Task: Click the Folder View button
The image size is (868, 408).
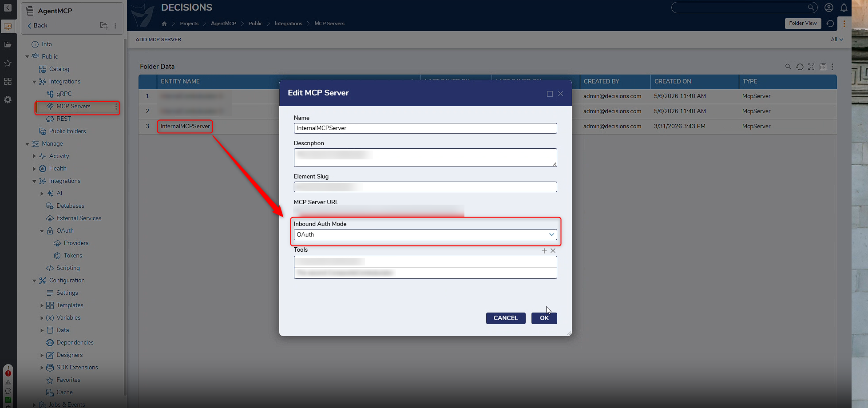Action: pyautogui.click(x=803, y=24)
